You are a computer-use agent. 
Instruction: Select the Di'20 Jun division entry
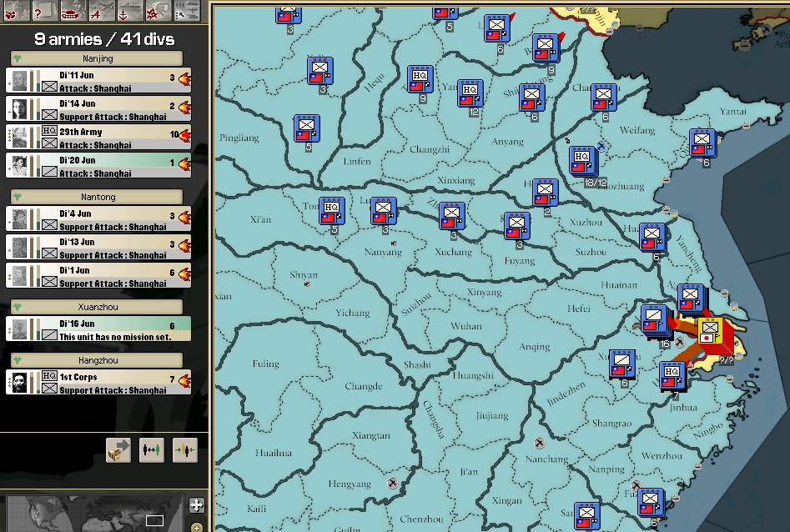click(x=98, y=166)
